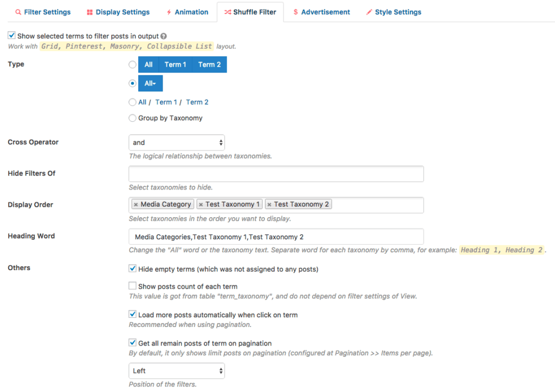Open the Cross Operator dropdown
The height and width of the screenshot is (392, 555).
tap(177, 142)
